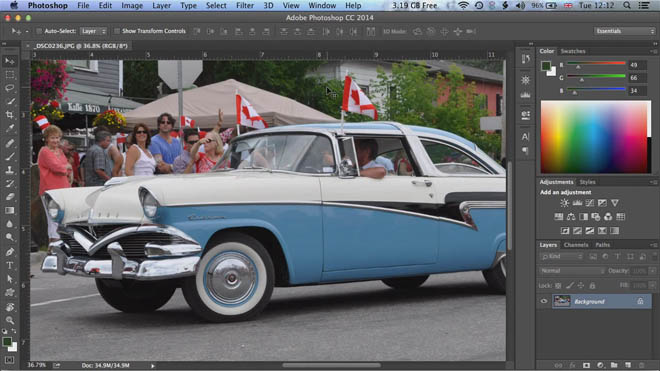Reset default foreground and background colors

point(5,331)
